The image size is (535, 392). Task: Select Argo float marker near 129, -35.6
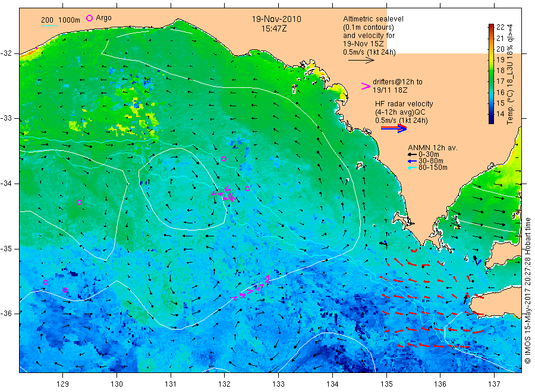[65, 290]
